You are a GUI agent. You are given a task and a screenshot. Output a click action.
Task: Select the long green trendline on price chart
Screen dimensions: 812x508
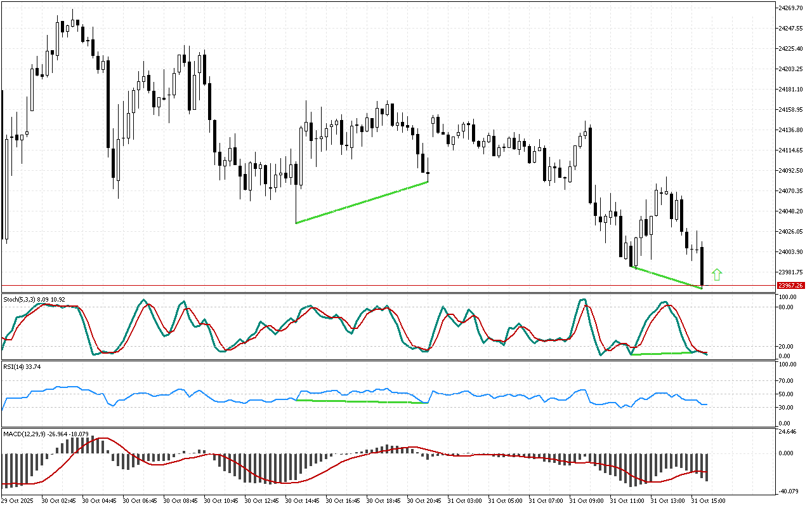(362, 203)
